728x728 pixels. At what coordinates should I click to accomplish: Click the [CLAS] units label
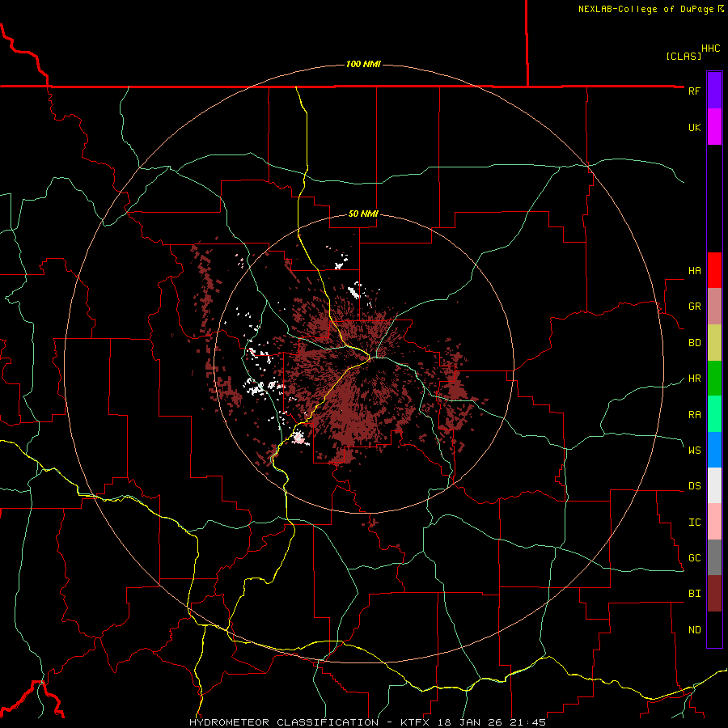point(684,56)
